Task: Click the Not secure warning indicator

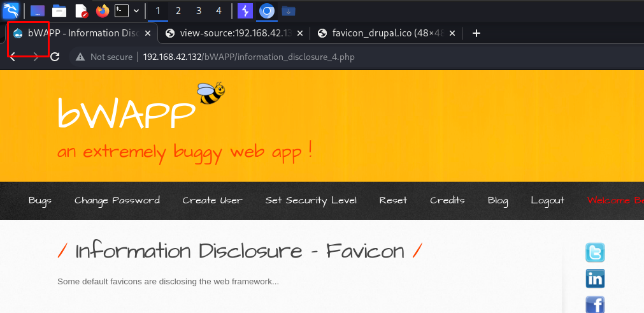Action: (104, 57)
